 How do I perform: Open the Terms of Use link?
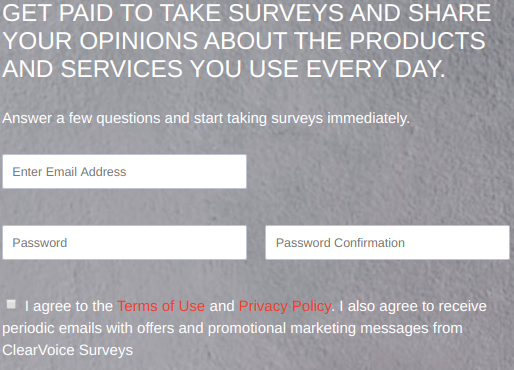click(x=161, y=306)
